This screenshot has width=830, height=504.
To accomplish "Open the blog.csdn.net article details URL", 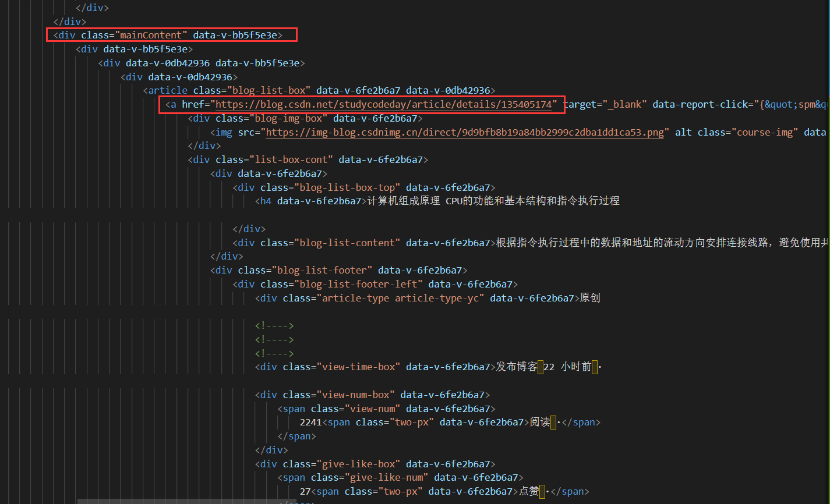I will (383, 104).
